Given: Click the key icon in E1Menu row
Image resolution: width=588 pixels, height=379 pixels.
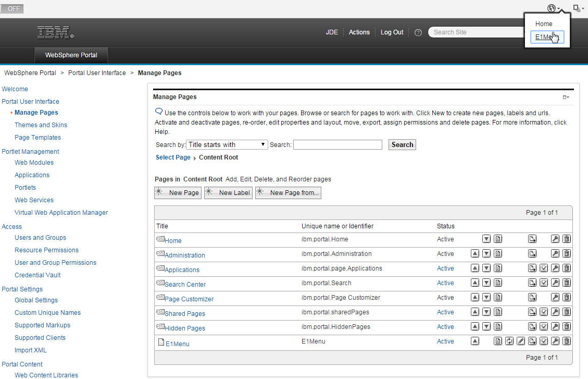Looking at the screenshot, I should click(555, 341).
